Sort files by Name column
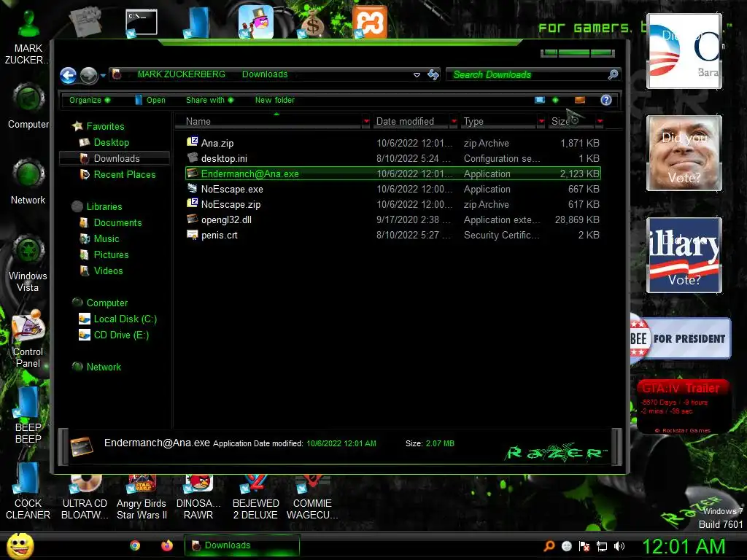Viewport: 747px width, 560px height. (x=269, y=122)
